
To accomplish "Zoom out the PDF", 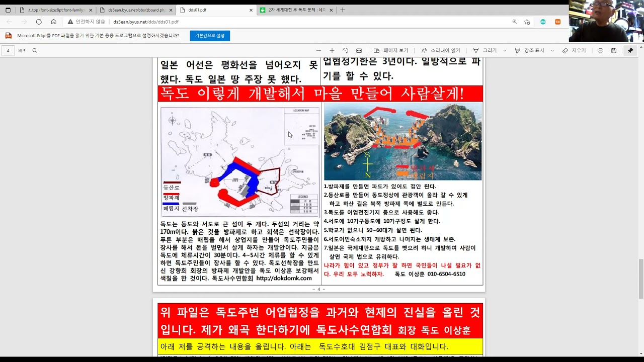I will click(318, 51).
